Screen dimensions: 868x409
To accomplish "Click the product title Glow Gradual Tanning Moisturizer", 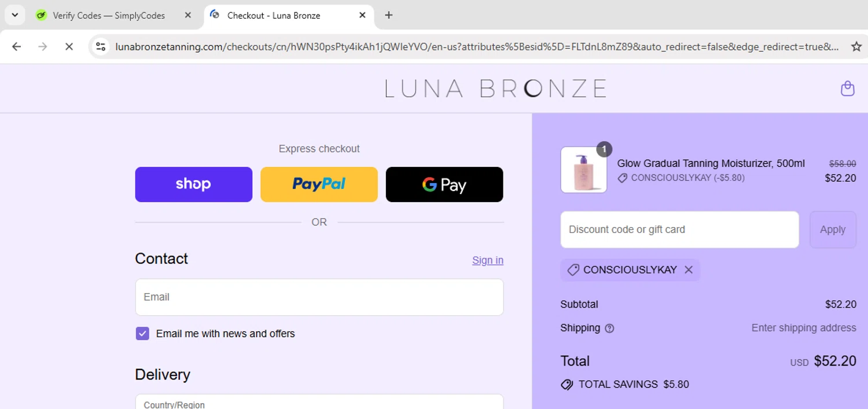I will point(711,163).
